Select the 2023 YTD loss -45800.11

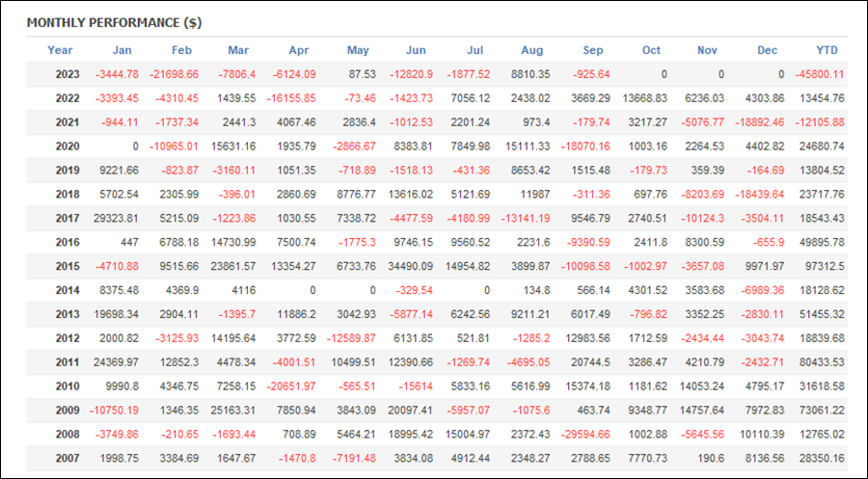pos(820,74)
